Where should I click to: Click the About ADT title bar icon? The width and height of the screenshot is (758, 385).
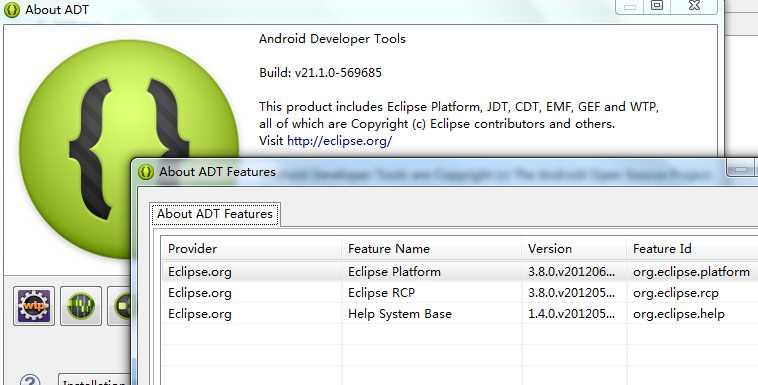(12, 10)
